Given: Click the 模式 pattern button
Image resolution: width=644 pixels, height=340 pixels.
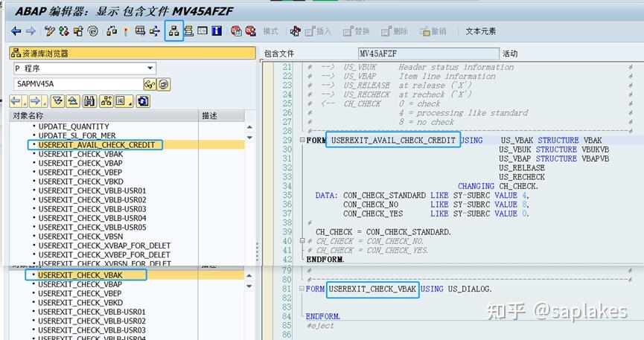Looking at the screenshot, I should (x=271, y=31).
